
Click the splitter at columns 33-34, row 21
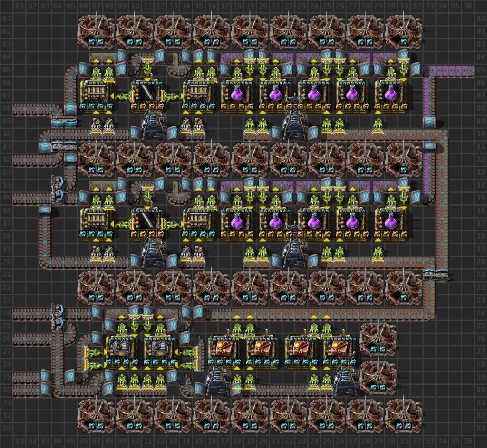pyautogui.click(x=436, y=275)
